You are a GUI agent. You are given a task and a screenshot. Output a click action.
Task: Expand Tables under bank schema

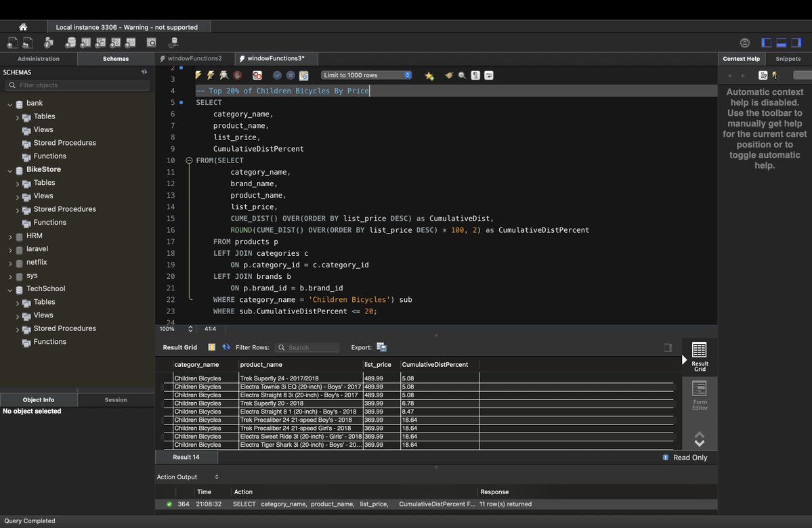tap(17, 118)
